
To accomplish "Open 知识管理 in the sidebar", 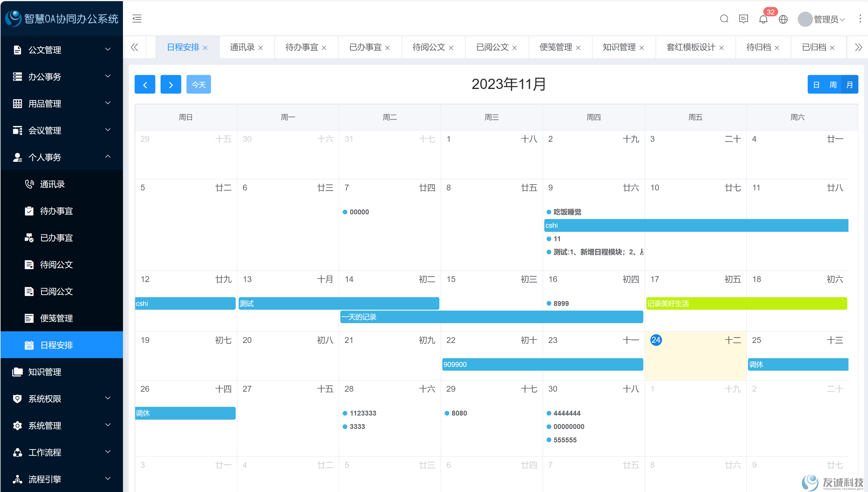I will click(x=62, y=372).
